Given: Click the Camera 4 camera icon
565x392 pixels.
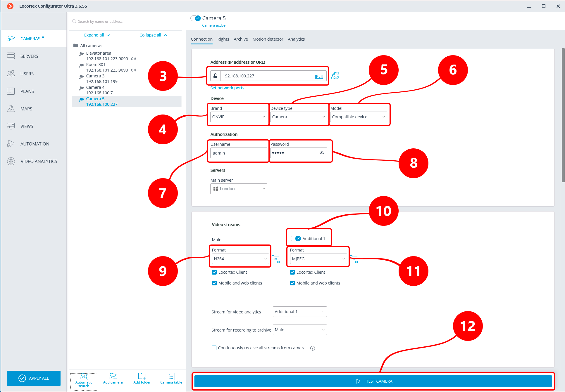Looking at the screenshot, I should pyautogui.click(x=82, y=88).
